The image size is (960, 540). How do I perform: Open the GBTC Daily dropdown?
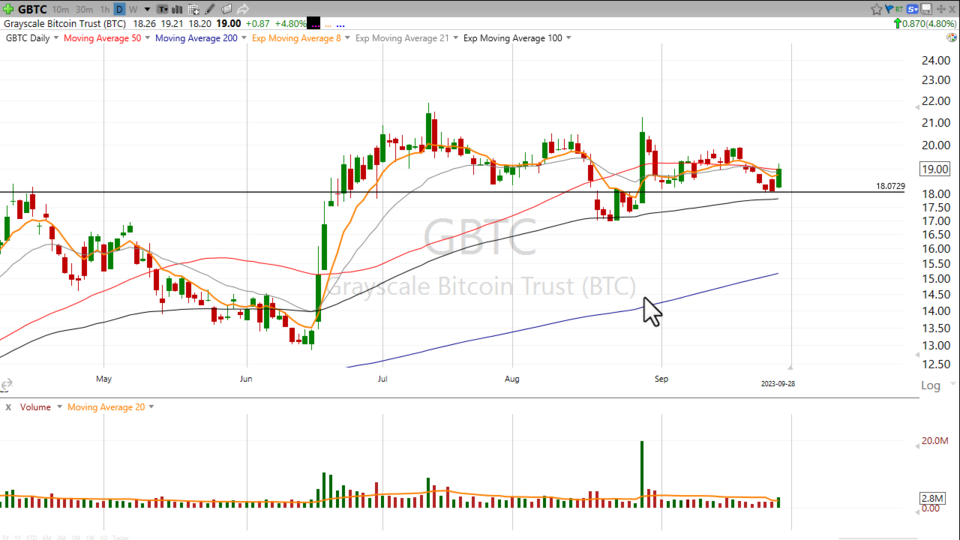(56, 38)
